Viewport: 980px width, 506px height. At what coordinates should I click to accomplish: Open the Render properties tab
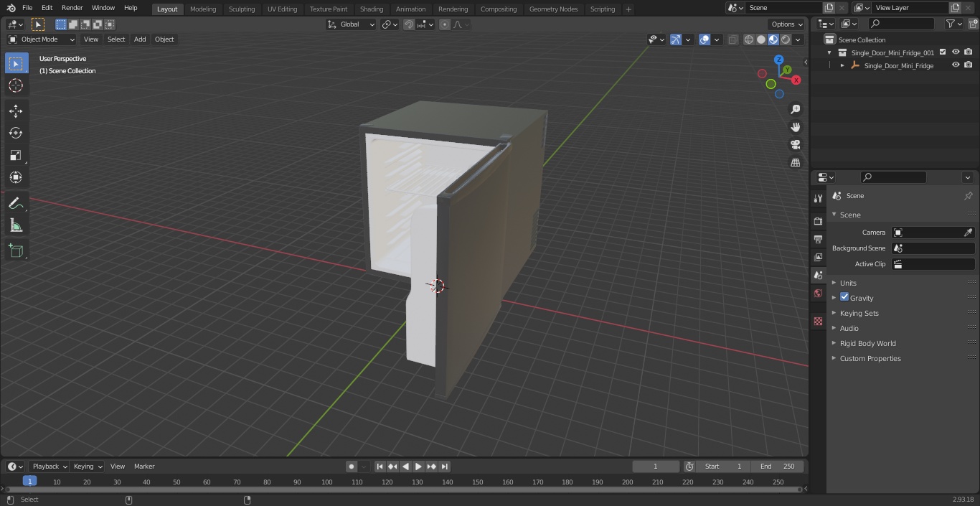[x=818, y=221]
